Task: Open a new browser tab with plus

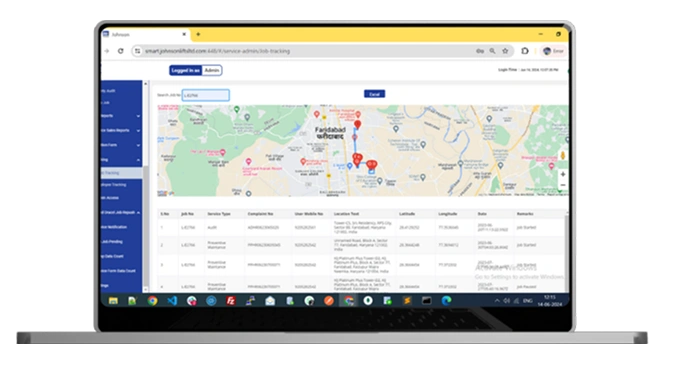Action: click(198, 34)
